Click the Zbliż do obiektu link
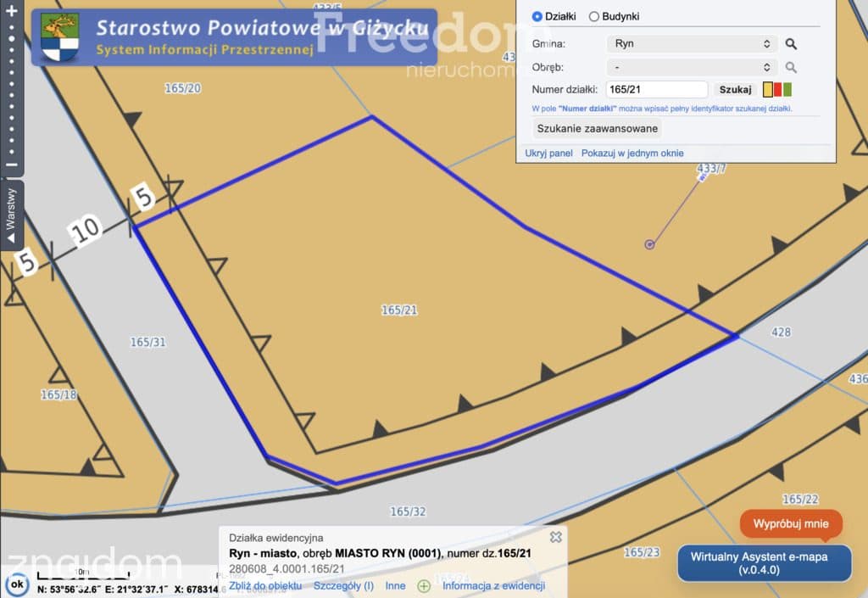 click(265, 586)
